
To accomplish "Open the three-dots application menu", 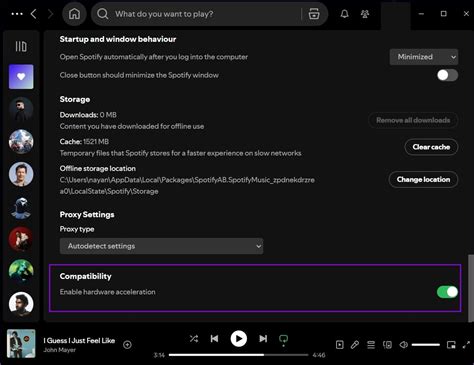I will point(17,14).
